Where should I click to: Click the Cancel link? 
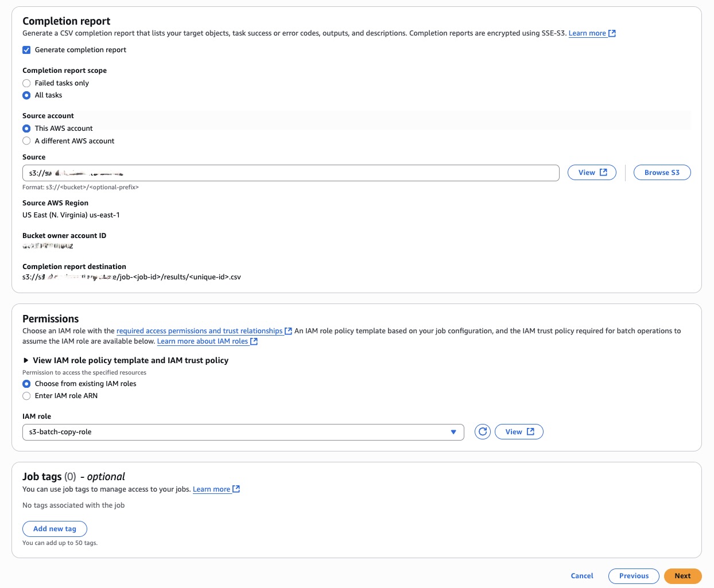pos(582,576)
